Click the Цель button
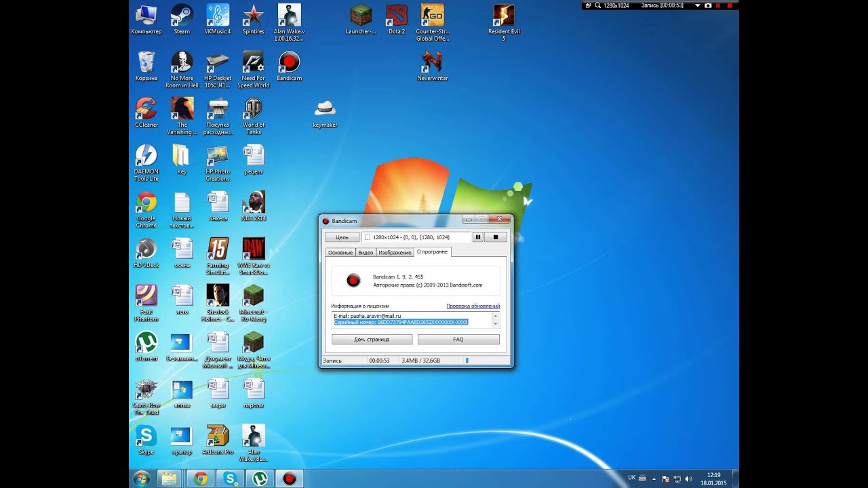 342,237
